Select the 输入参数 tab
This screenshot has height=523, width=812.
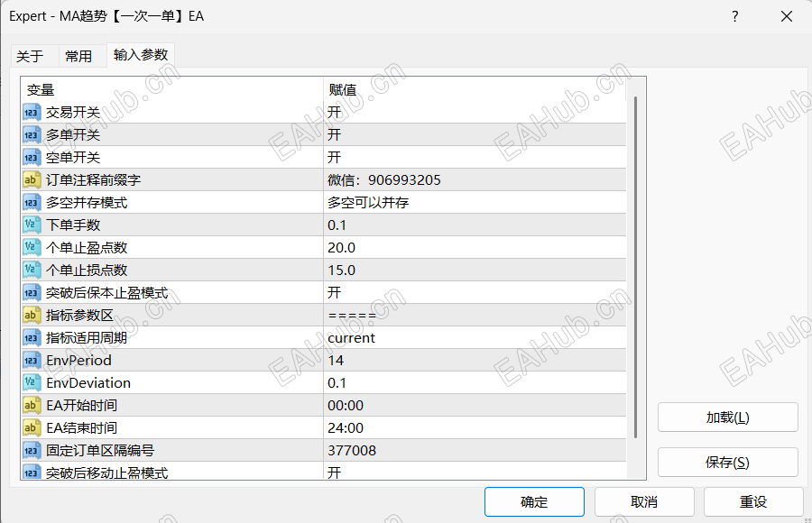(x=141, y=55)
